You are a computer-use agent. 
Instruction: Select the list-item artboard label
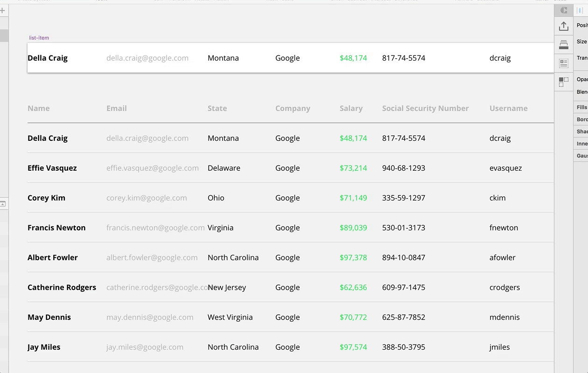pyautogui.click(x=39, y=38)
